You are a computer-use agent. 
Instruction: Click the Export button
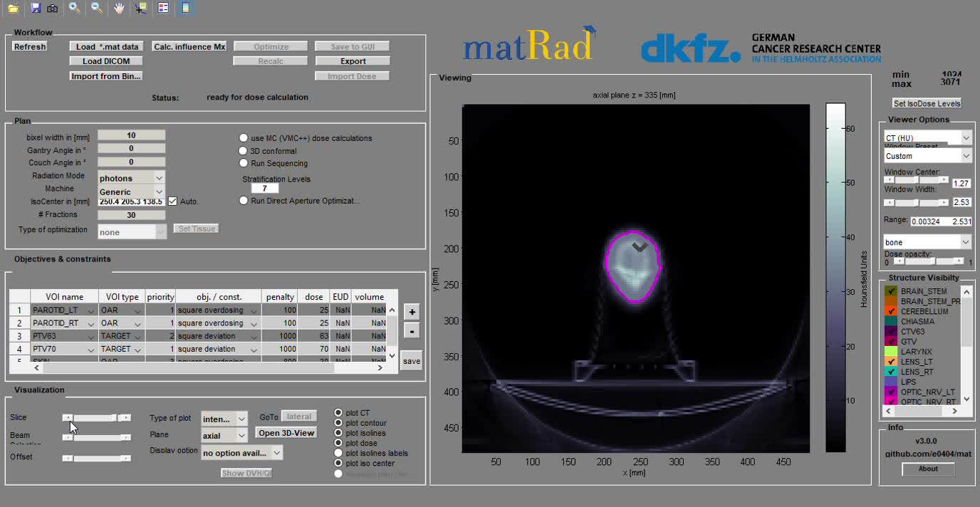point(353,61)
